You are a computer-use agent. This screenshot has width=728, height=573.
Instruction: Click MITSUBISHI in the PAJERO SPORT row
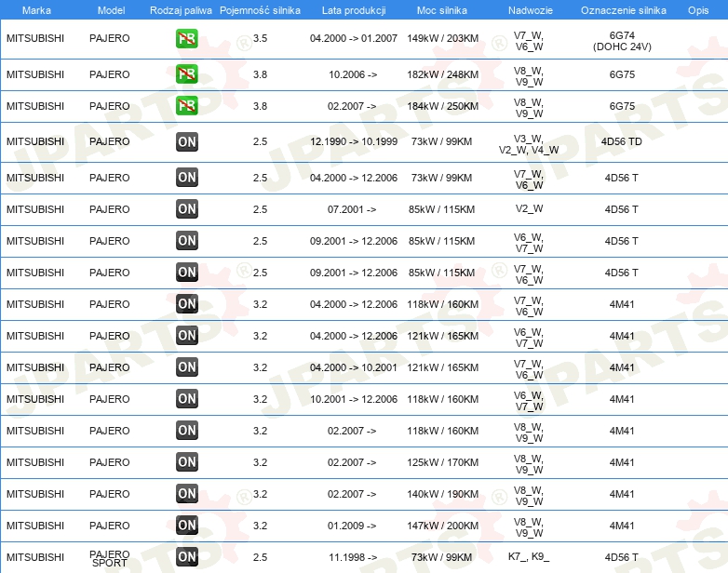coord(35,557)
